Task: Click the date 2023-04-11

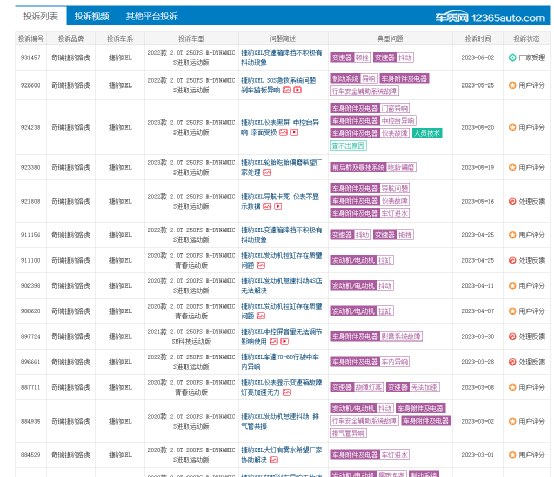Action: [478, 285]
